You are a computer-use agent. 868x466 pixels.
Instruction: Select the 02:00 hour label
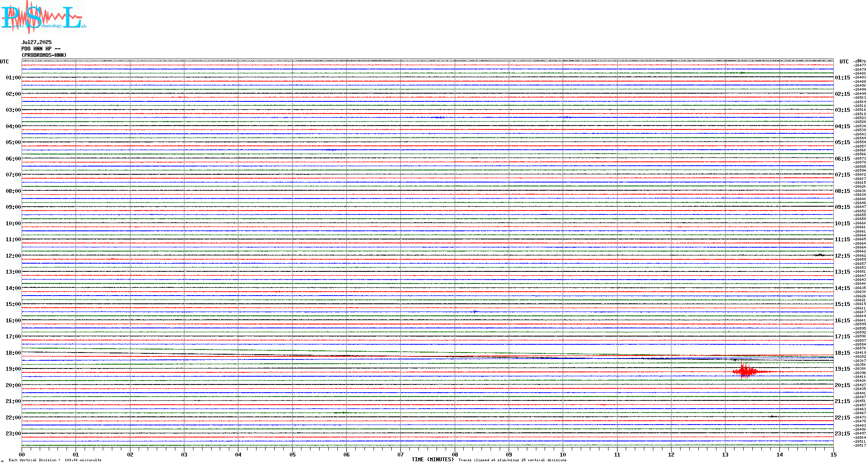pos(13,94)
